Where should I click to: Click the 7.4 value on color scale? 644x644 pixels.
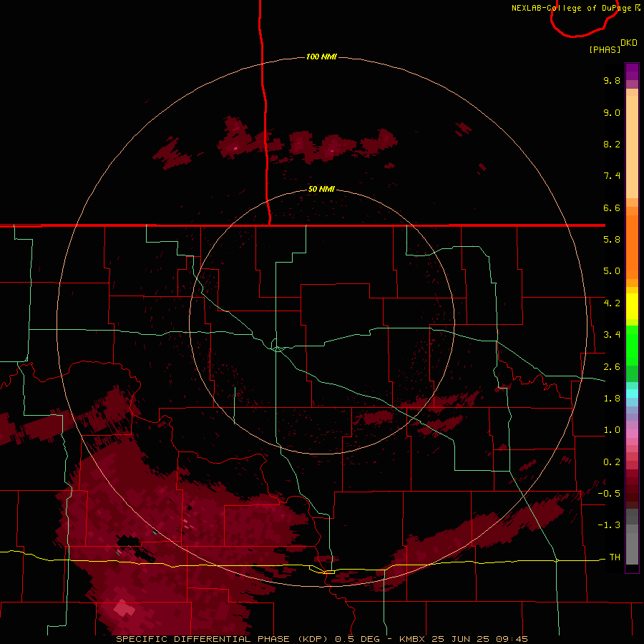[612, 176]
